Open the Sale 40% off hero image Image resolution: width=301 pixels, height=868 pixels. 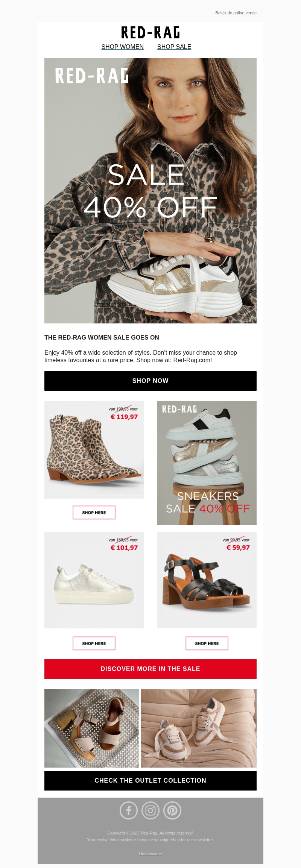click(150, 191)
